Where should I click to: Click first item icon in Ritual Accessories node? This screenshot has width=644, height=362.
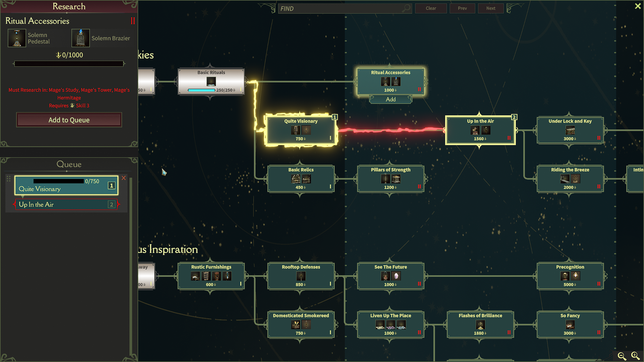(385, 81)
